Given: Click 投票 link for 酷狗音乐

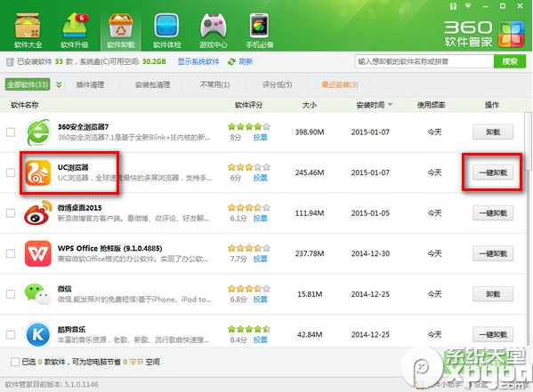Looking at the screenshot, I should click(x=261, y=340).
